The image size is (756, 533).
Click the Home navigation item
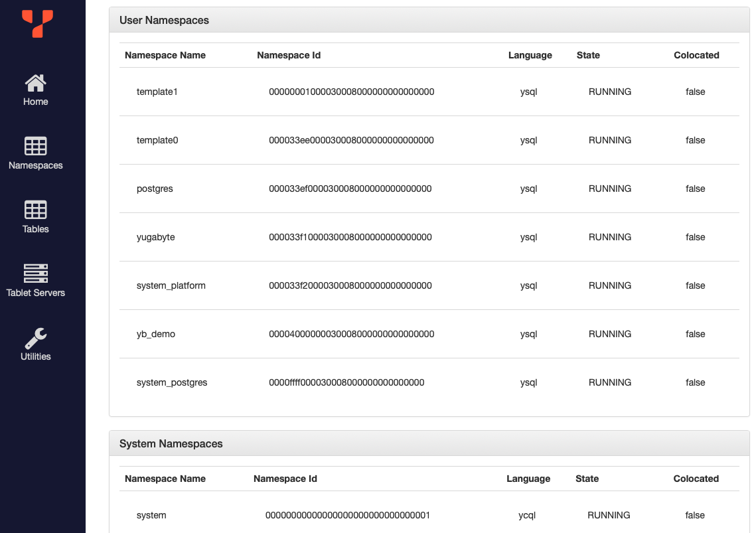click(x=35, y=101)
